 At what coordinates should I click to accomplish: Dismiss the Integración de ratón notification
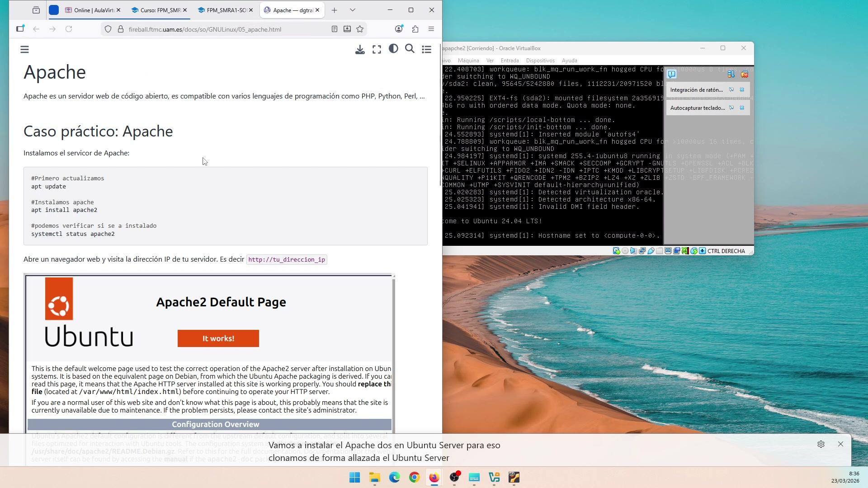742,89
